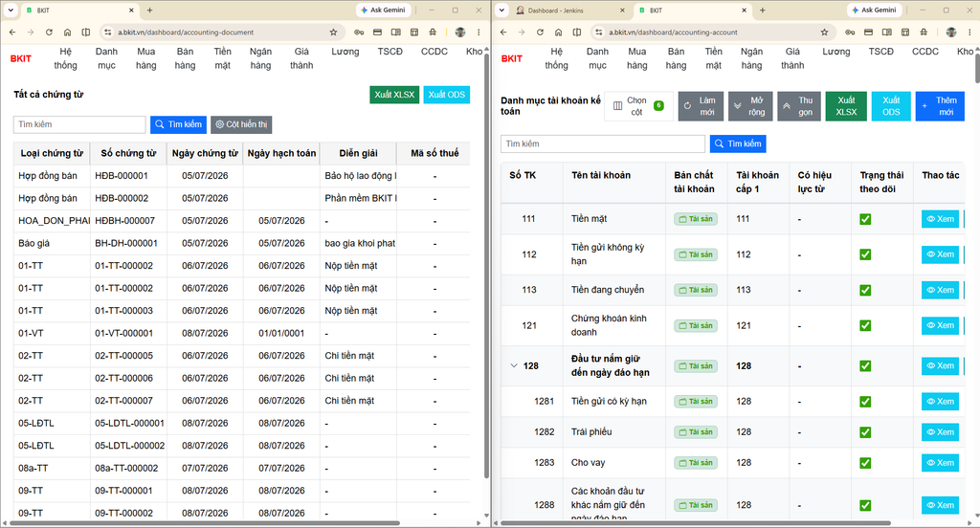
Task: Add new account with Thêm mới
Action: pyautogui.click(x=940, y=106)
